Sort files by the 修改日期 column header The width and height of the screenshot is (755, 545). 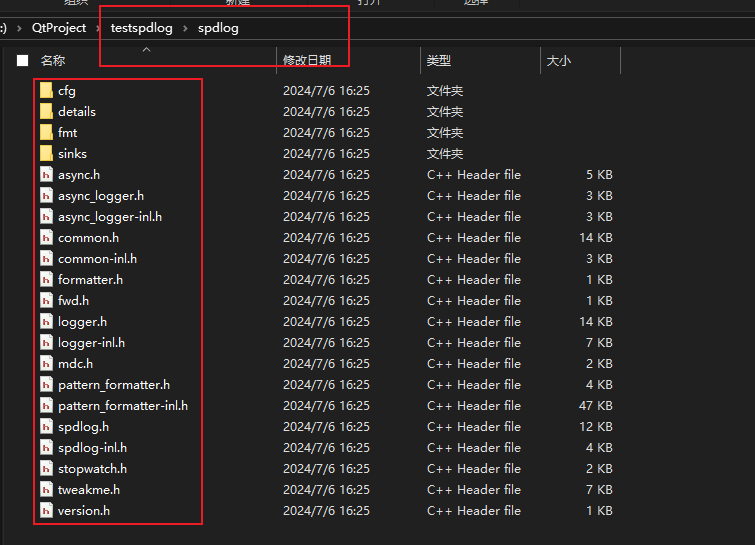pos(307,60)
